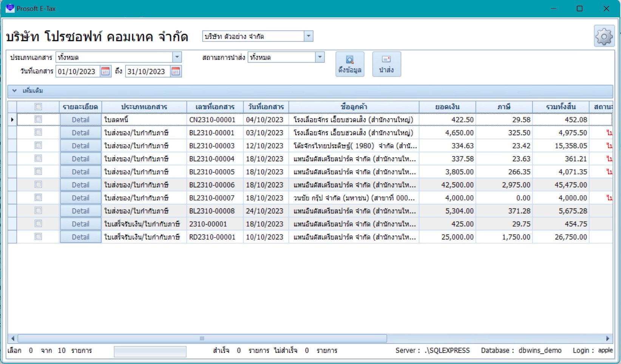Maximize the Prosoft E-Tax window
Screen dimensions: 621x364
pyautogui.click(x=579, y=8)
